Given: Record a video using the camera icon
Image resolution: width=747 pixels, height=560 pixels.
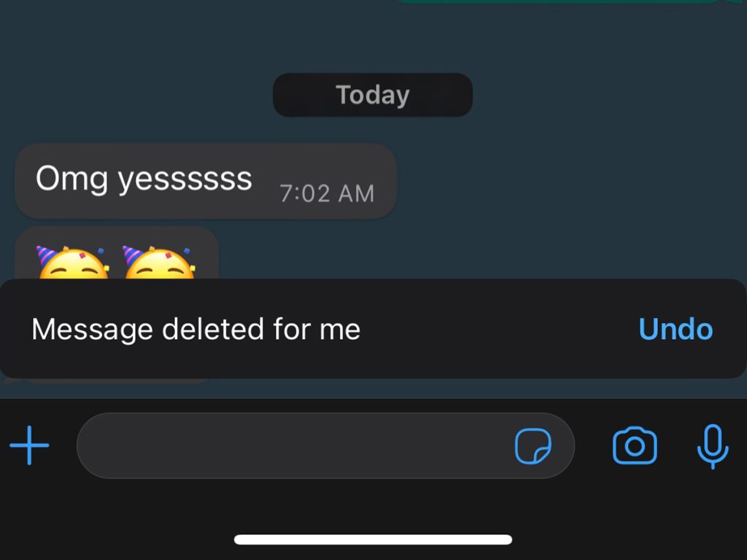Looking at the screenshot, I should (636, 446).
